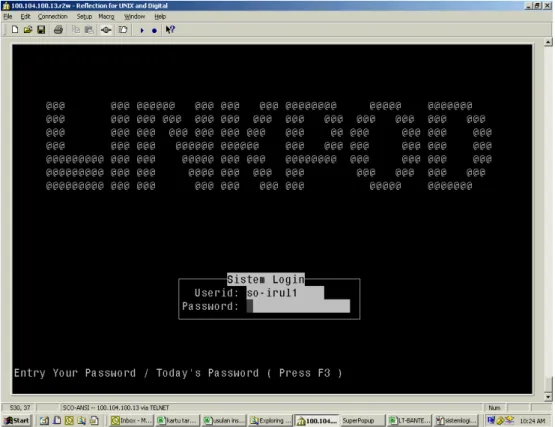Click the Userid field showing so-irul1
Image resolution: width=555 pixels, height=427 pixels.
pyautogui.click(x=285, y=293)
